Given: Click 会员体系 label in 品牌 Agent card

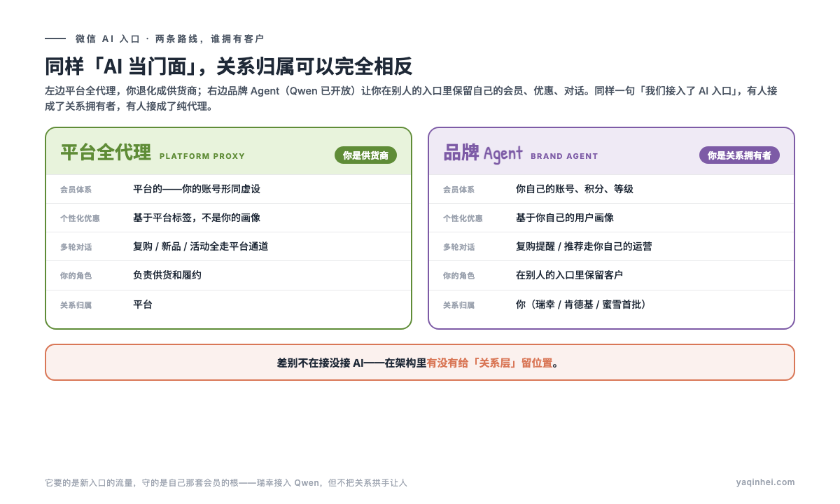Looking at the screenshot, I should (x=458, y=190).
